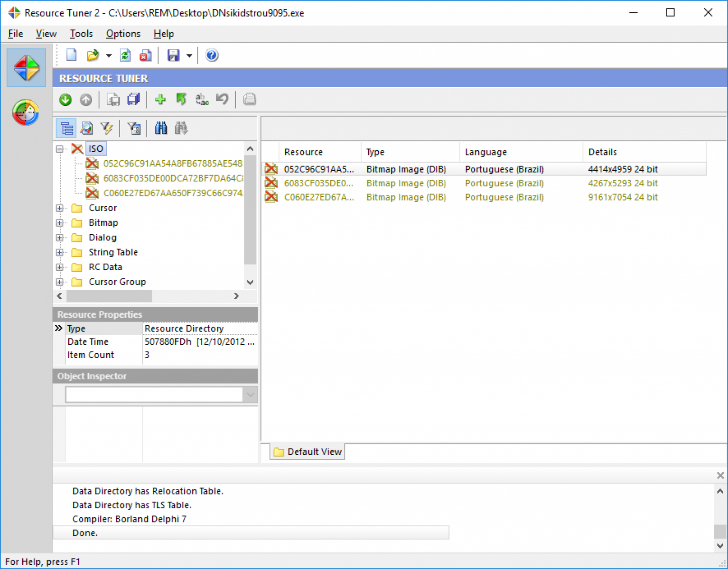Click the green down arrow next-resource icon

tap(65, 100)
